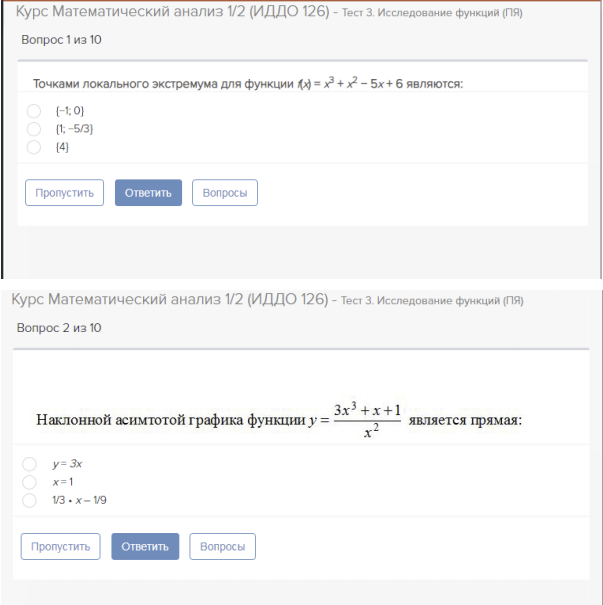Skip question 2 with Пропустить button
This screenshot has width=603, height=605.
click(60, 547)
